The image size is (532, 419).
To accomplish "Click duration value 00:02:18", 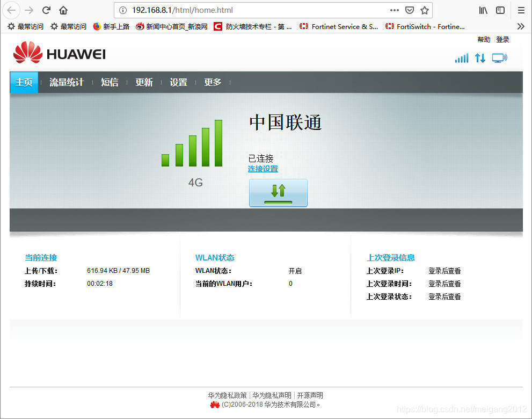I will click(100, 284).
